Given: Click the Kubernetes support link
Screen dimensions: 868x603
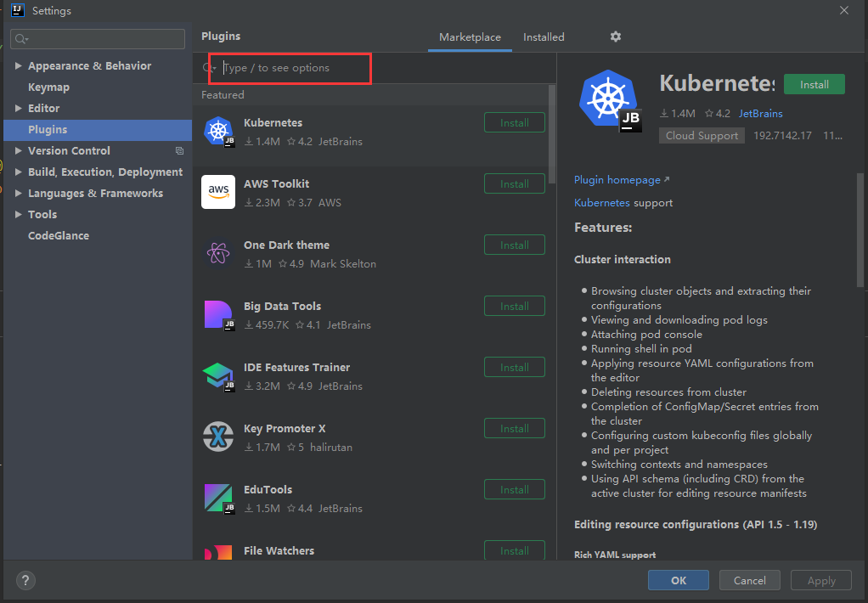Looking at the screenshot, I should pos(601,203).
